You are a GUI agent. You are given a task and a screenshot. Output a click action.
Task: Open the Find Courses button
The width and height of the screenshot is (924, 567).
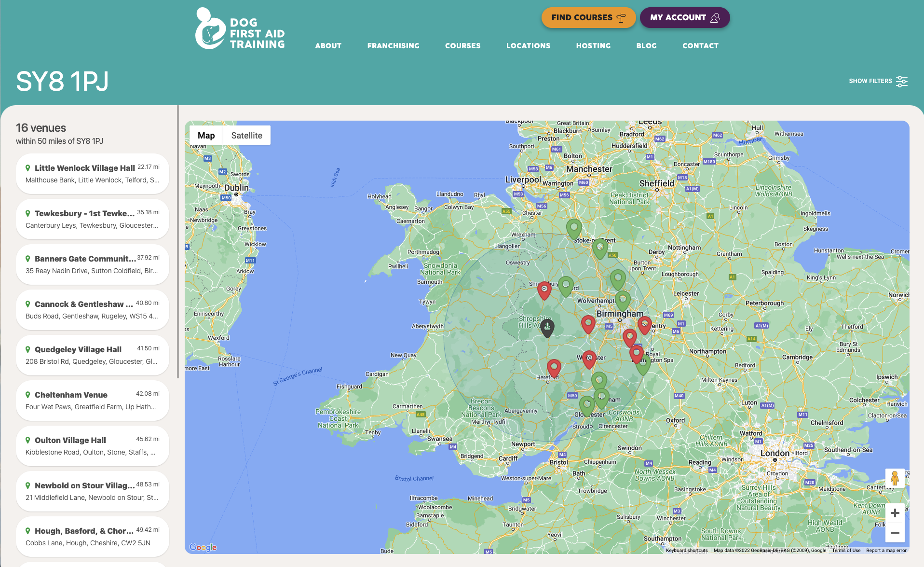[588, 18]
